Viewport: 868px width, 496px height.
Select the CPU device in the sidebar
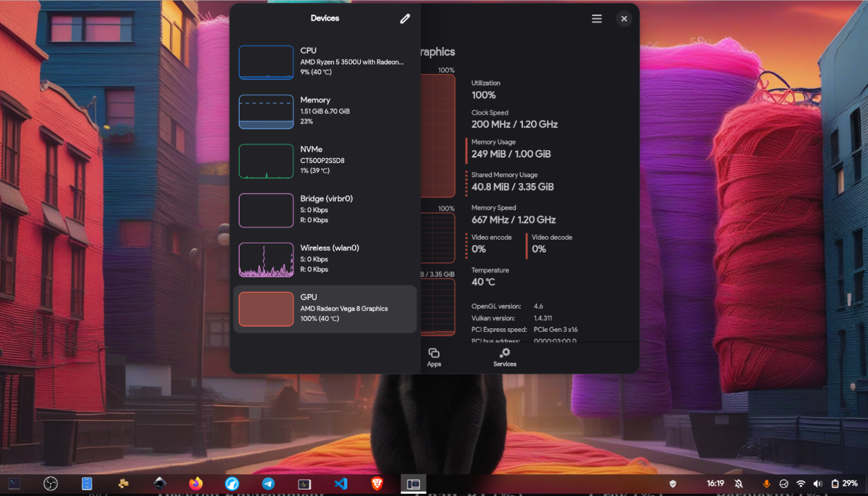pyautogui.click(x=325, y=62)
